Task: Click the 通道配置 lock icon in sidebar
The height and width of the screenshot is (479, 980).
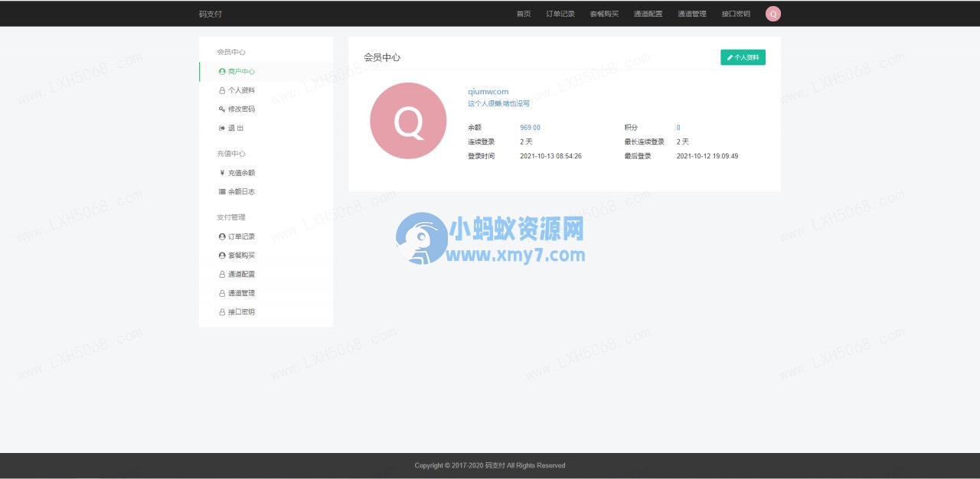Action: click(221, 273)
